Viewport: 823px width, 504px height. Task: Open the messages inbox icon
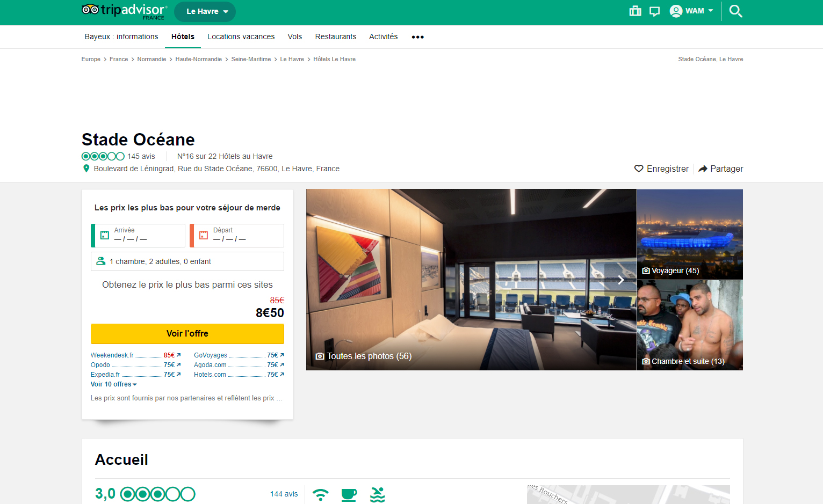(654, 11)
